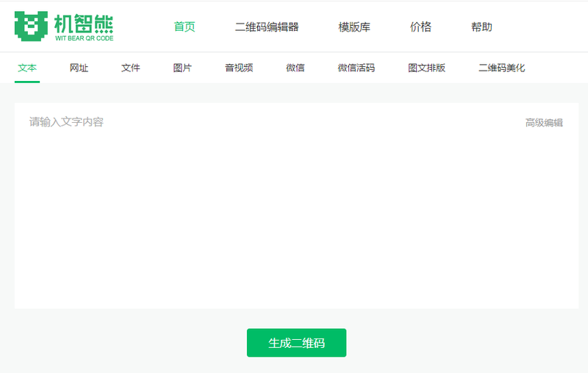Viewport: 588px width, 373px height.
Task: Switch to the 微信 WeChat tab
Action: (x=295, y=68)
